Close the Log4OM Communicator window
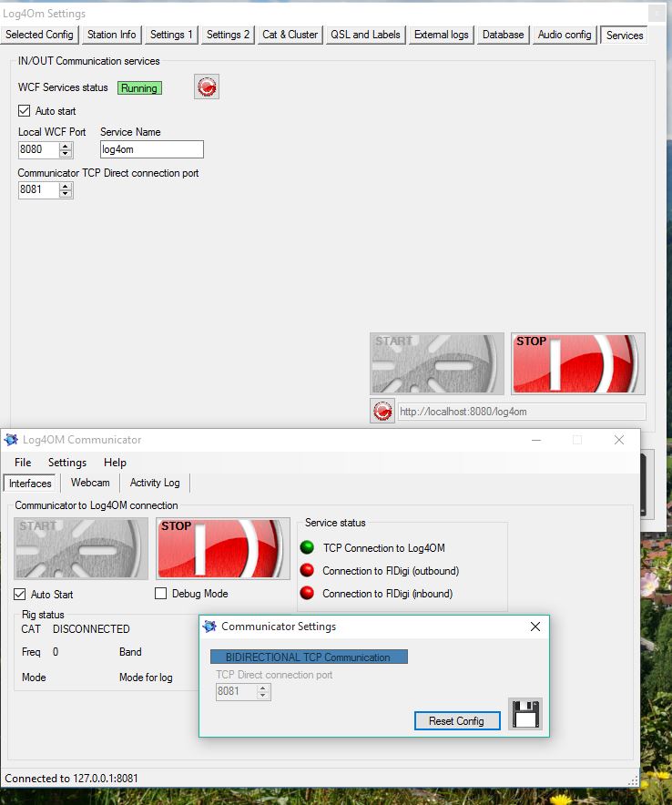 pyautogui.click(x=619, y=440)
